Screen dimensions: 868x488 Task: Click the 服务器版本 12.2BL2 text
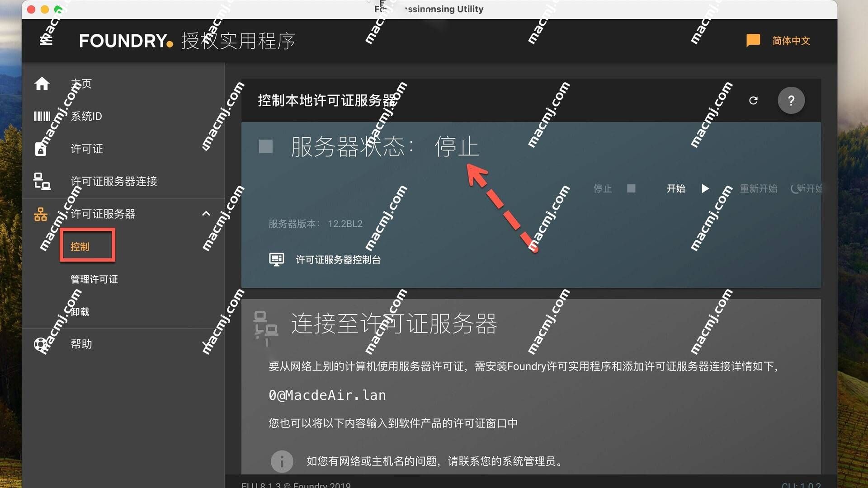(316, 224)
